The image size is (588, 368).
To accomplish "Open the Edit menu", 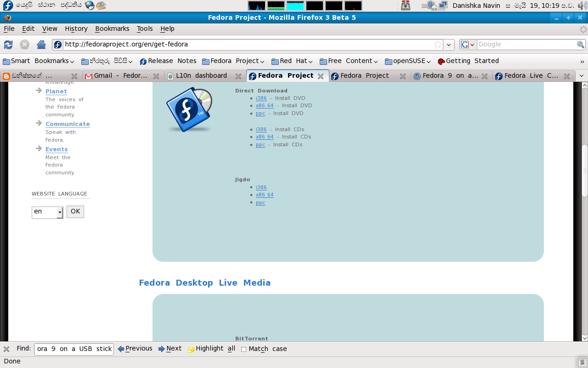I will [x=28, y=29].
